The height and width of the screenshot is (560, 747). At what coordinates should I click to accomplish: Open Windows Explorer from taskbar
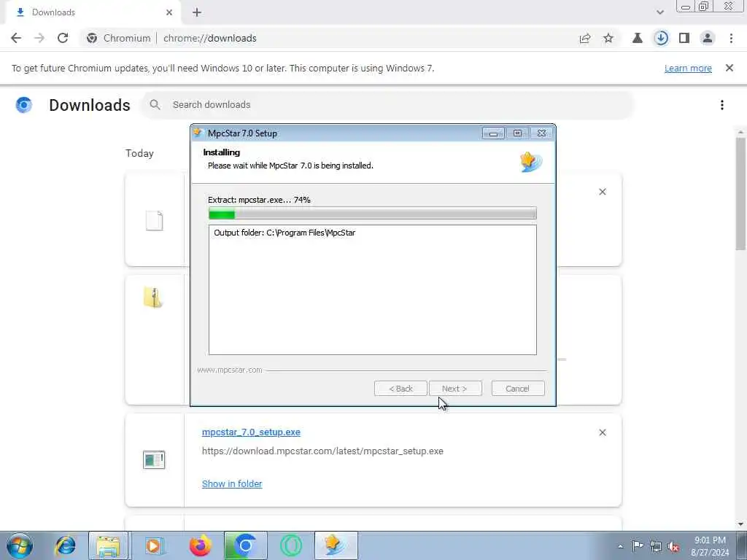[x=109, y=545]
